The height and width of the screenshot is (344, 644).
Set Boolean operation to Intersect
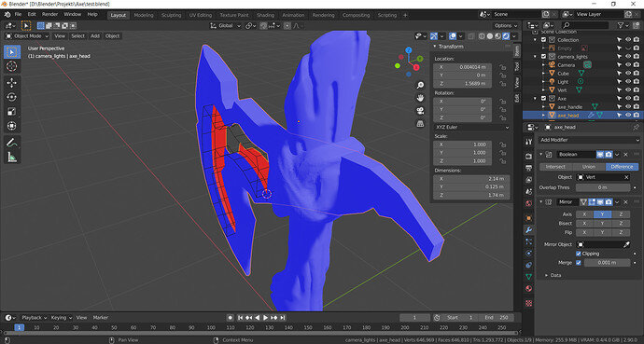pos(555,167)
